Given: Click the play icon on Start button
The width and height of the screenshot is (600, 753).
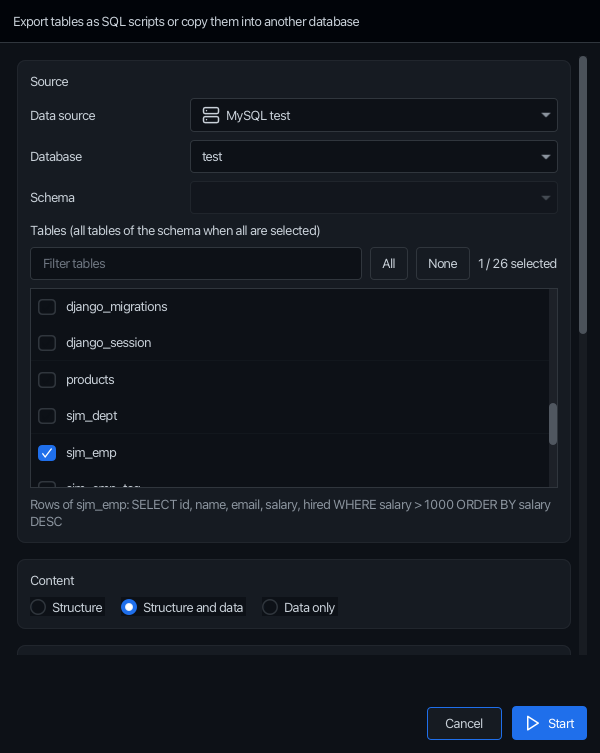Looking at the screenshot, I should click(532, 723).
